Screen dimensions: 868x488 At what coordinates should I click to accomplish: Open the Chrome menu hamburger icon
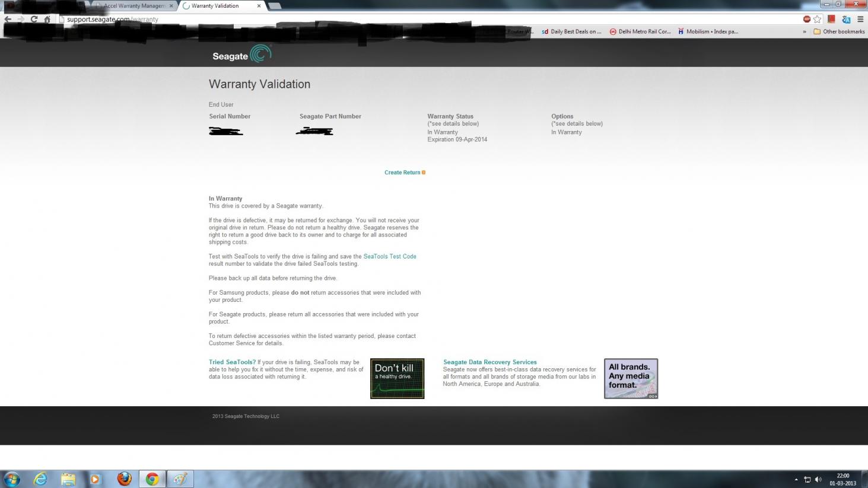pos(860,20)
